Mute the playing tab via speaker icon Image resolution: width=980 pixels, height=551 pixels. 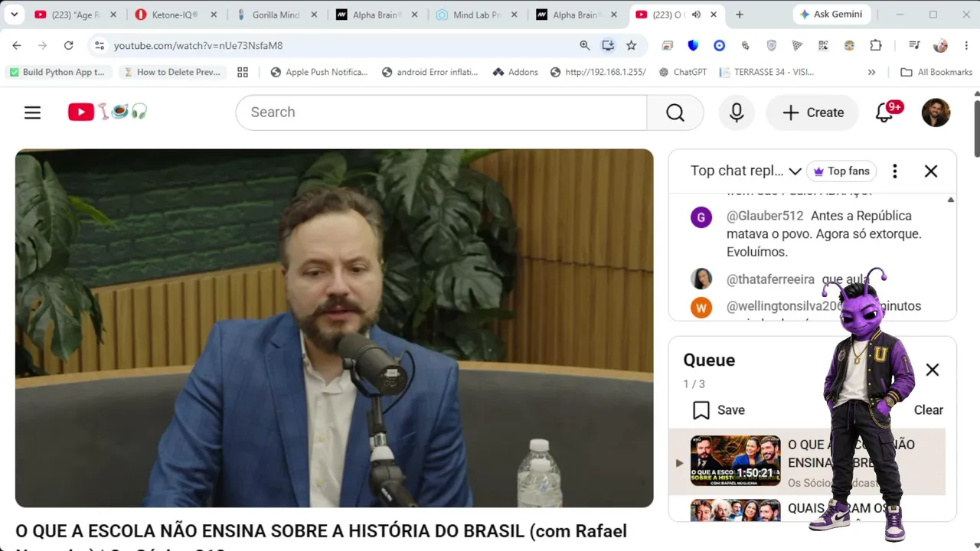[697, 15]
